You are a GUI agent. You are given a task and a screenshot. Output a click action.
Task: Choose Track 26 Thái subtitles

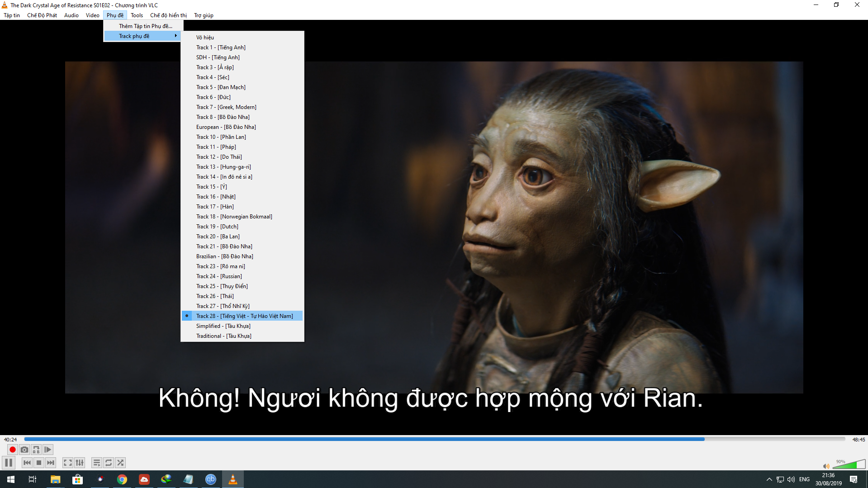point(242,296)
